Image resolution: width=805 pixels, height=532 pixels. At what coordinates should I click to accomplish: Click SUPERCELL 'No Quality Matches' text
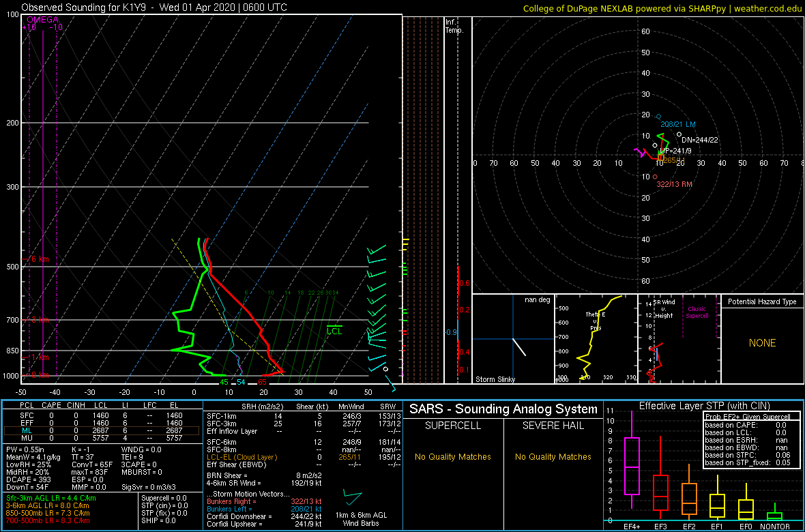[x=452, y=456]
